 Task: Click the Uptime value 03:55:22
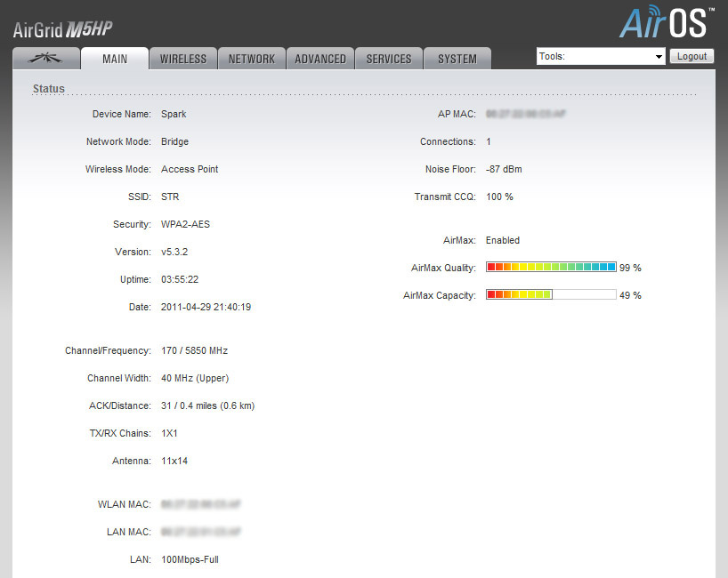pos(180,279)
